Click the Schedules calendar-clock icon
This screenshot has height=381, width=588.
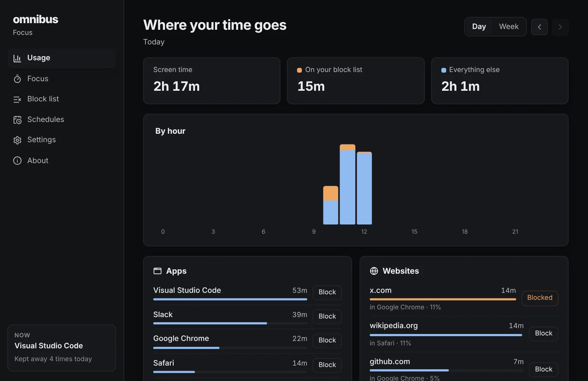pos(17,120)
